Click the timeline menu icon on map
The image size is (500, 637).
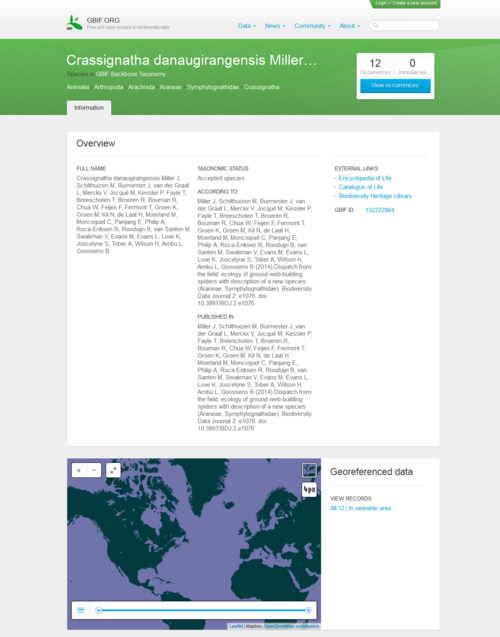click(x=81, y=610)
